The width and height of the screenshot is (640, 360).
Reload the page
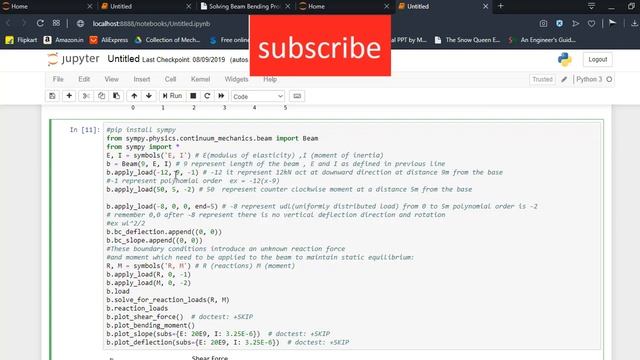[x=40, y=23]
